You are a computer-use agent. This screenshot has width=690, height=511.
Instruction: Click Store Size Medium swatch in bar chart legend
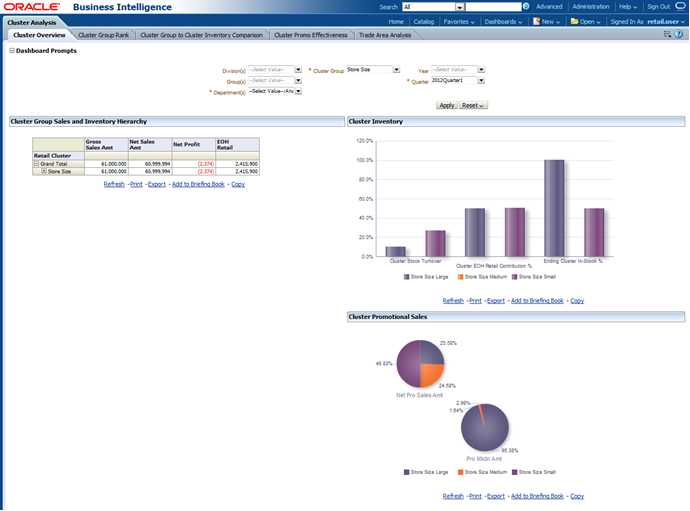click(x=460, y=277)
